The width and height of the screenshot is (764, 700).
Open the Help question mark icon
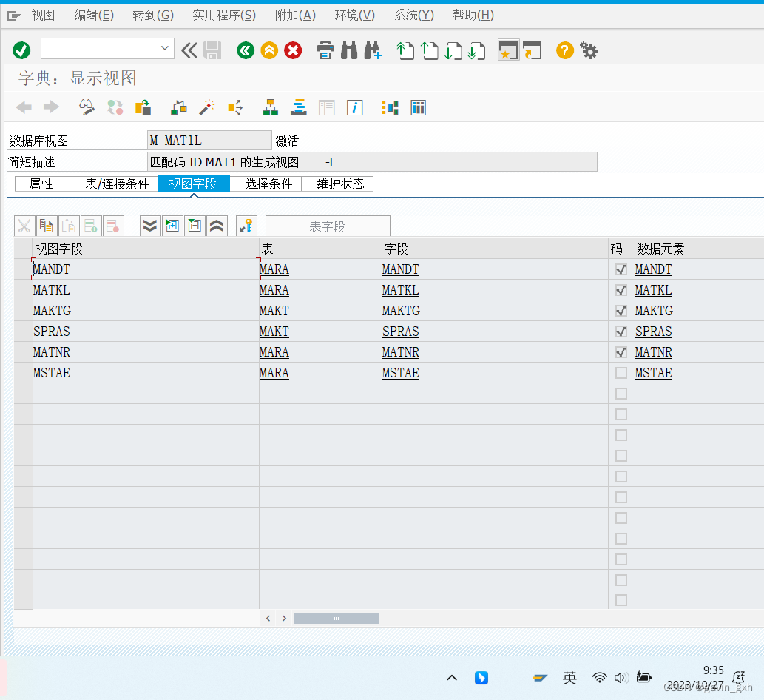point(565,50)
